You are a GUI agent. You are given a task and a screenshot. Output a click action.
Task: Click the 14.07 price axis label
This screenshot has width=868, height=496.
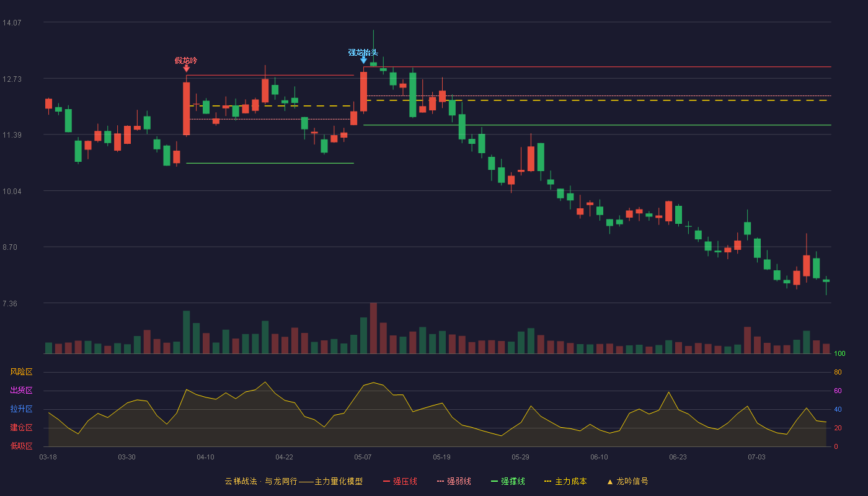point(12,22)
